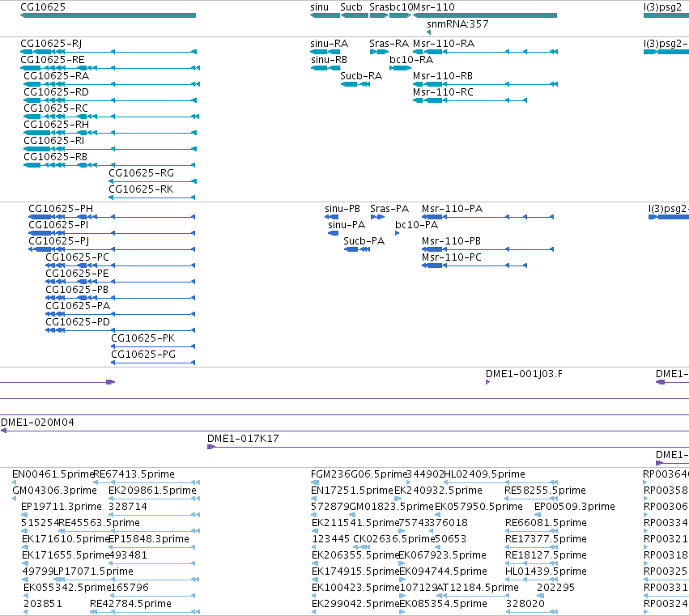Select protein CG10625-PH label
This screenshot has width=689, height=616.
(x=61, y=209)
